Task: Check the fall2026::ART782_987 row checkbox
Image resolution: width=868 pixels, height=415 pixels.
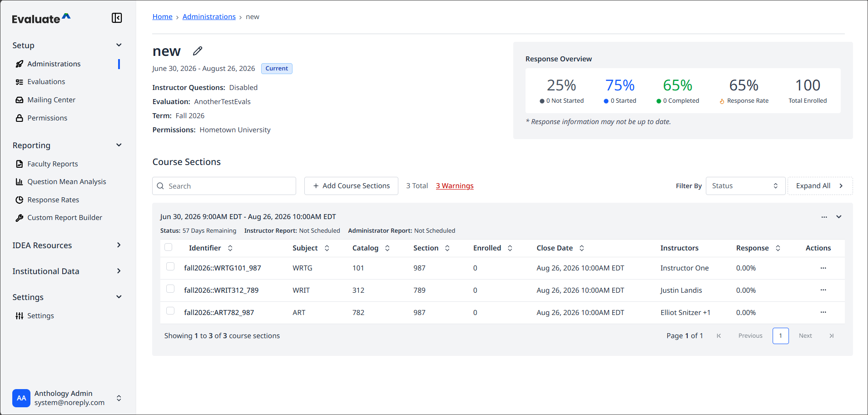Action: point(170,311)
